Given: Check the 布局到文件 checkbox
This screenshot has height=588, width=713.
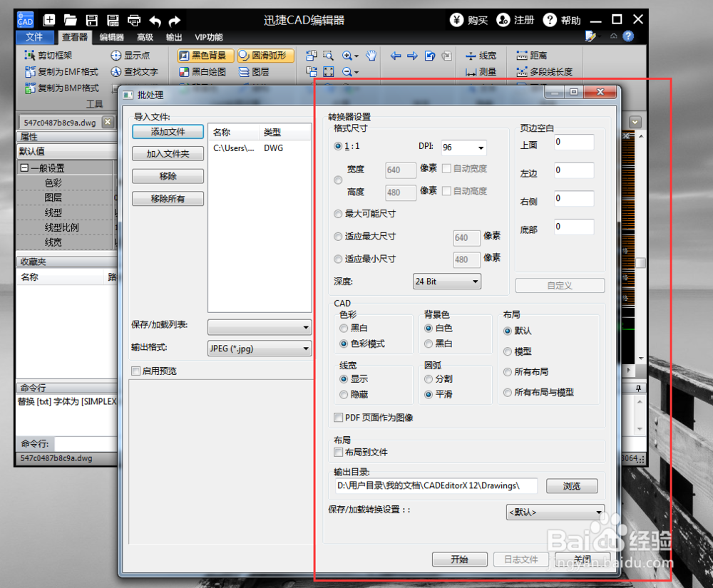Looking at the screenshot, I should tap(338, 452).
